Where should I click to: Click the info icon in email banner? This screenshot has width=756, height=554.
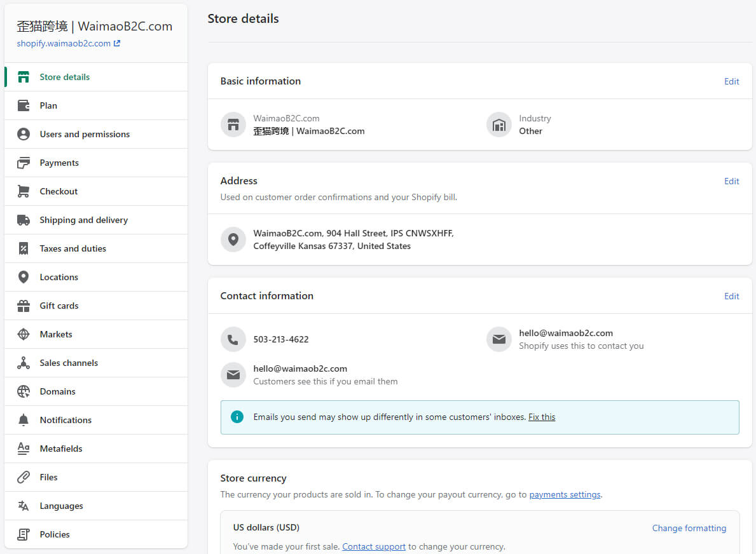tap(237, 417)
